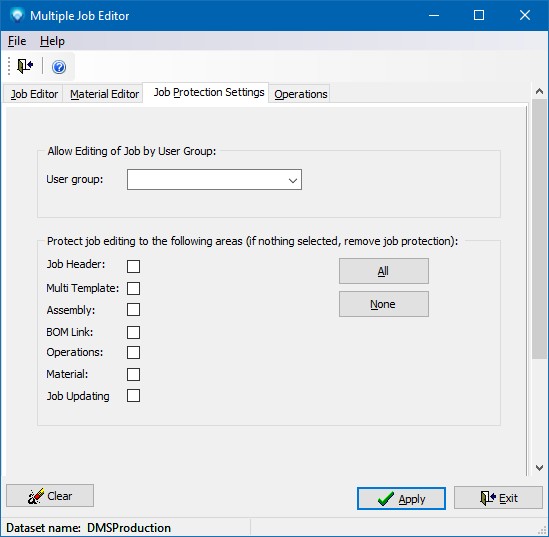Open the User group dropdown
Viewport: 549px width, 537px height.
pos(214,180)
